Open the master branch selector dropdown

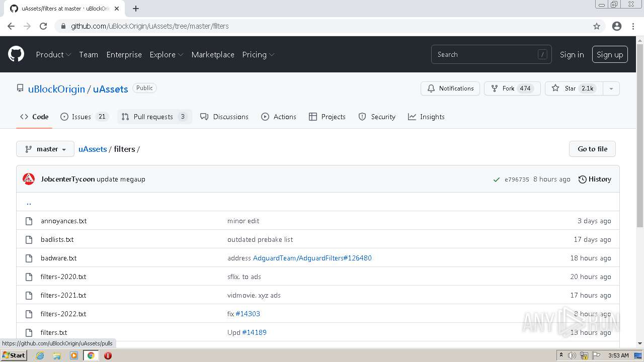[45, 149]
